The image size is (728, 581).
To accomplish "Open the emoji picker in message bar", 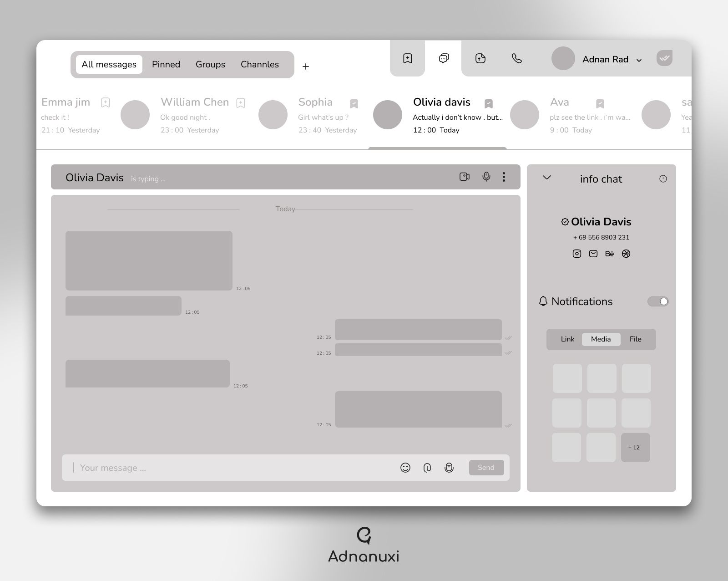I will pos(405,468).
